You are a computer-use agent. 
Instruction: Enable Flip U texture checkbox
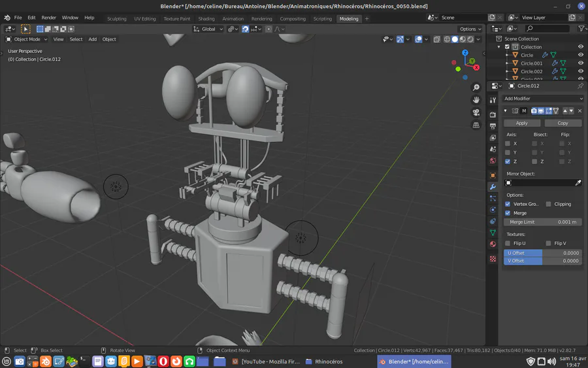click(x=508, y=243)
